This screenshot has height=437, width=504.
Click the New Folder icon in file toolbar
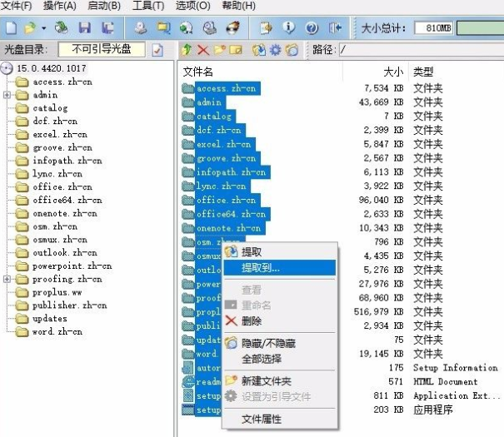[220, 50]
